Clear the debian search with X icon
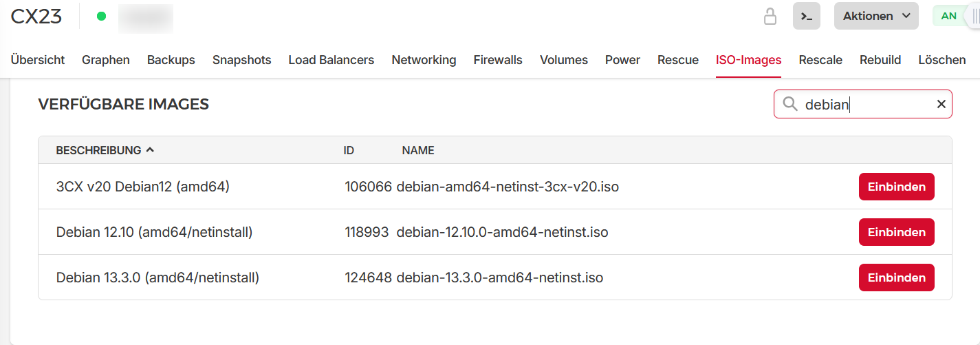The image size is (980, 345). pos(941,104)
